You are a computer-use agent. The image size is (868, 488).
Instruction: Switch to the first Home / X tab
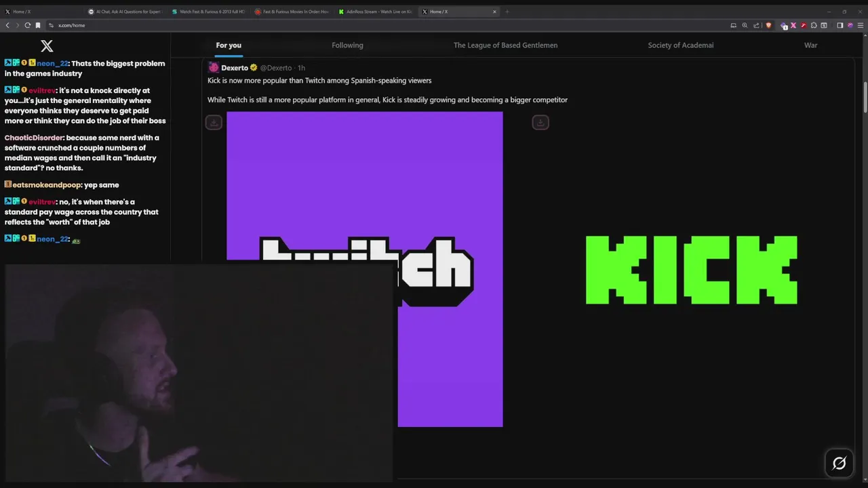point(41,12)
